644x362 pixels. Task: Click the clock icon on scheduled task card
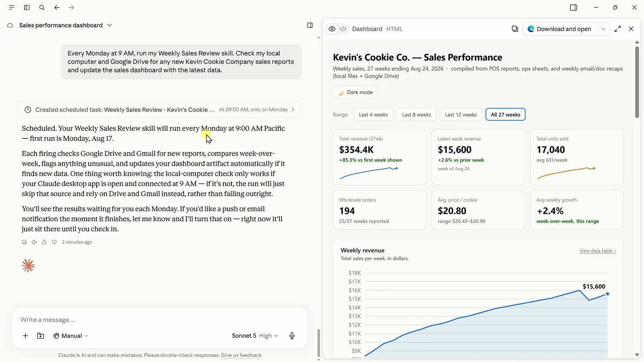point(28,110)
